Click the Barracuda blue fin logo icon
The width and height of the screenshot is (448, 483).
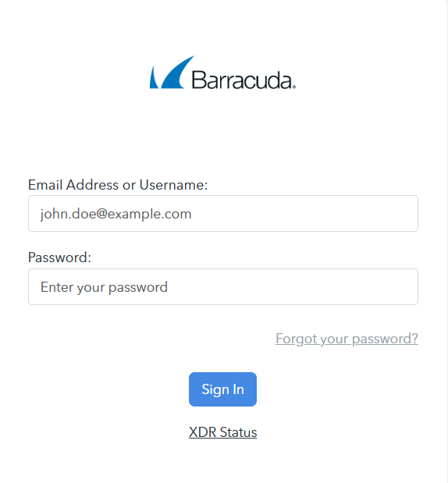172,73
